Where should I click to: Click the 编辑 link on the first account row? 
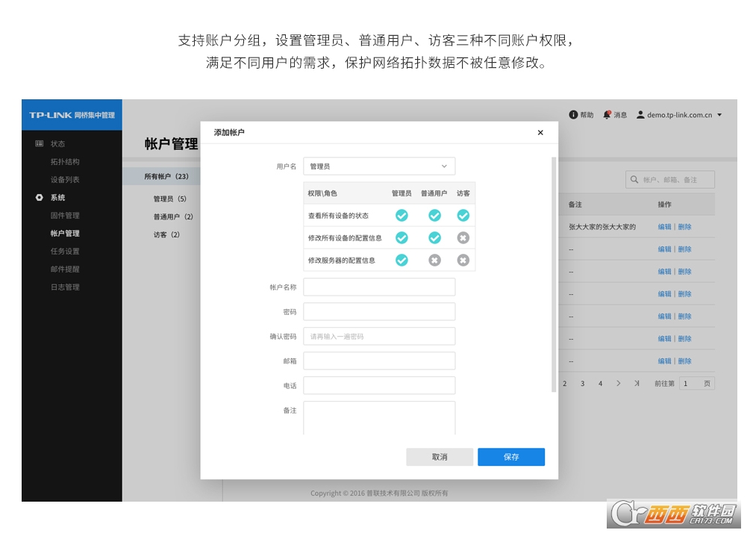[663, 226]
